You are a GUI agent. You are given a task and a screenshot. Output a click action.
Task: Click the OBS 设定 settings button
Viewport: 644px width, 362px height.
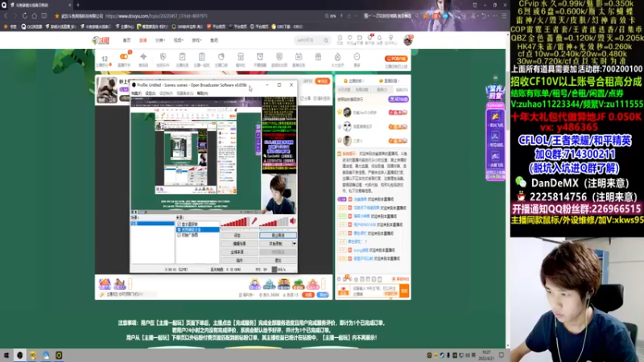(x=239, y=236)
